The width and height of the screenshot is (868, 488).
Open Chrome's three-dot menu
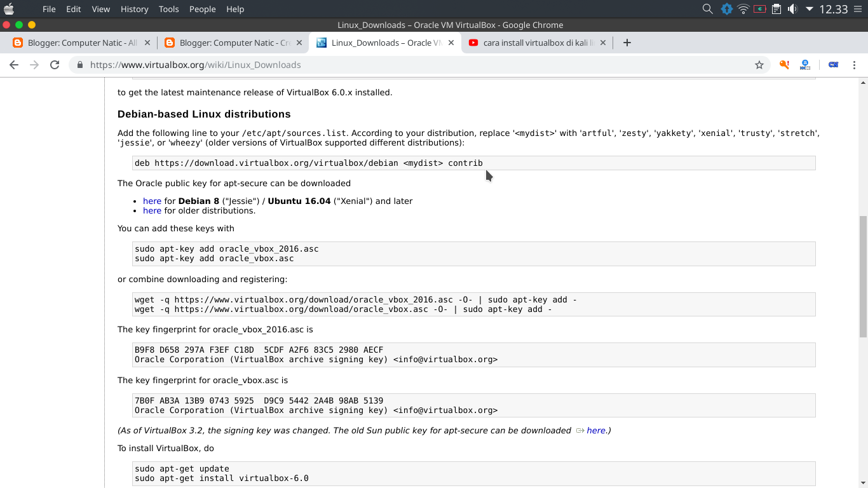855,65
